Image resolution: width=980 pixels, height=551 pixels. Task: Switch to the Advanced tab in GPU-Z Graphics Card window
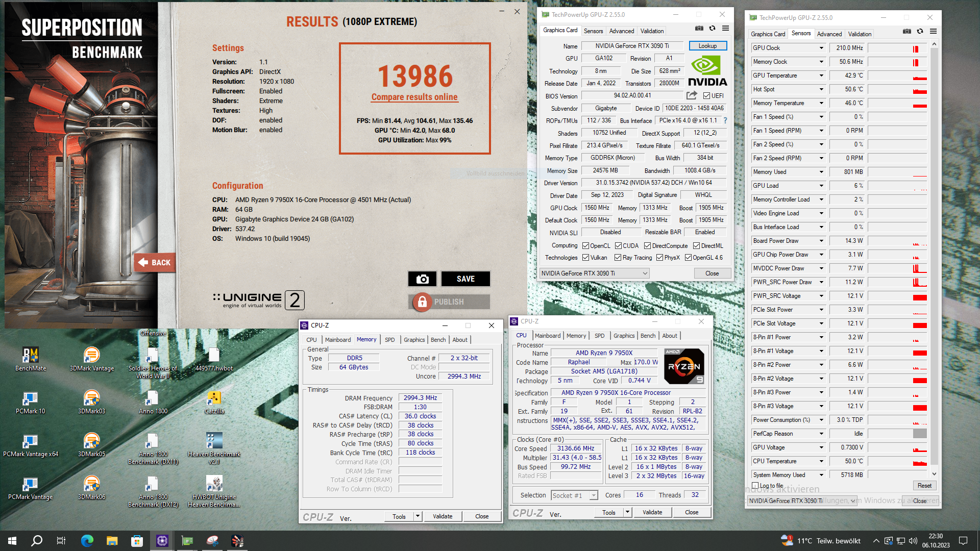tap(621, 31)
